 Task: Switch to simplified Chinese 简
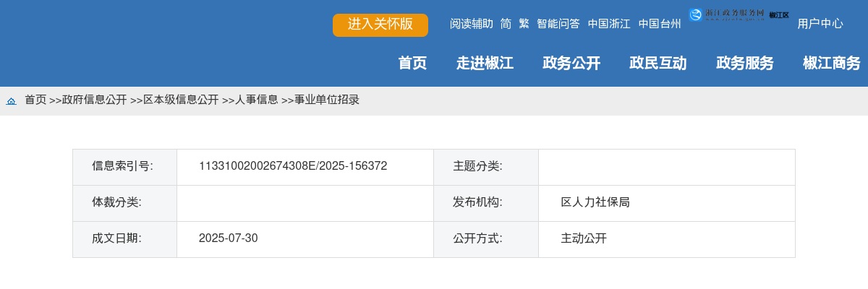(x=506, y=24)
